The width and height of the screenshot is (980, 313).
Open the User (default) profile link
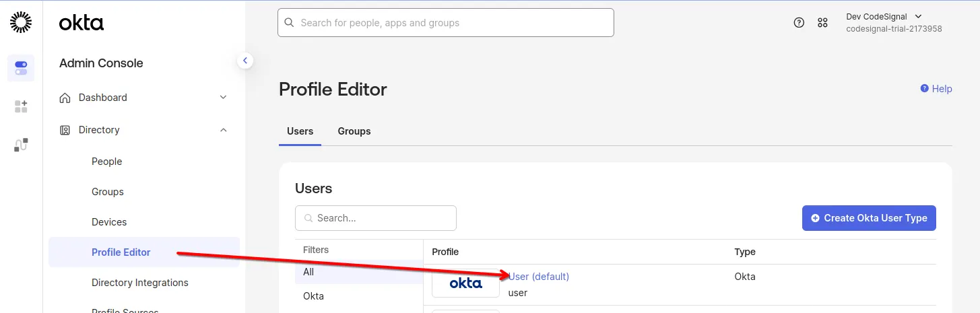pyautogui.click(x=539, y=277)
